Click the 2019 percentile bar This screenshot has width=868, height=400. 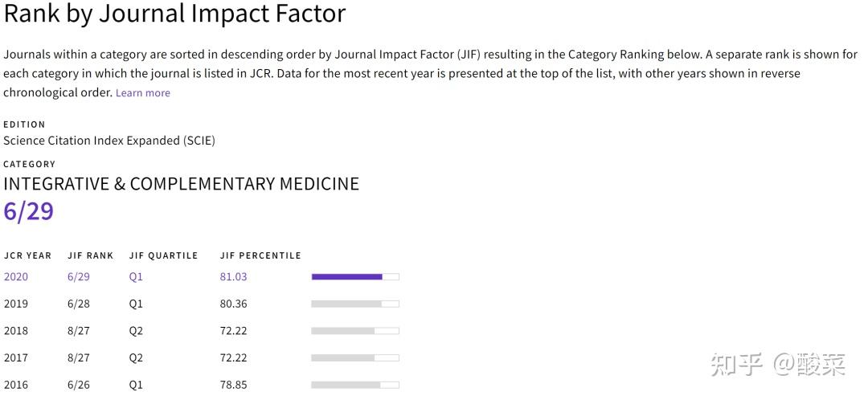pos(354,304)
